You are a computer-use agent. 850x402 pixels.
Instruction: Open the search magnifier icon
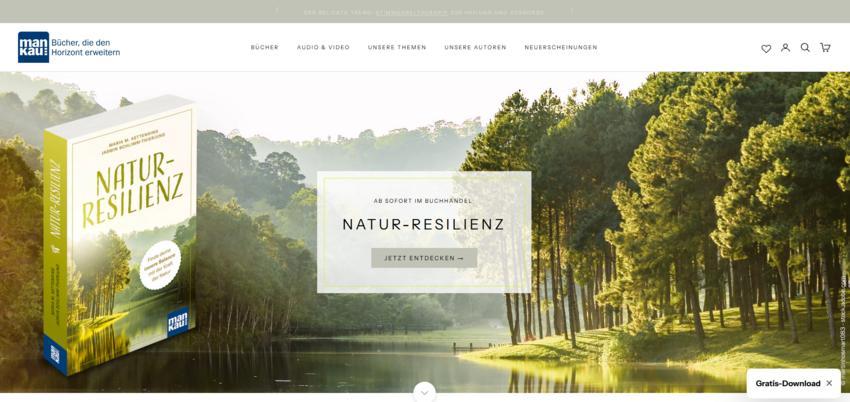805,48
